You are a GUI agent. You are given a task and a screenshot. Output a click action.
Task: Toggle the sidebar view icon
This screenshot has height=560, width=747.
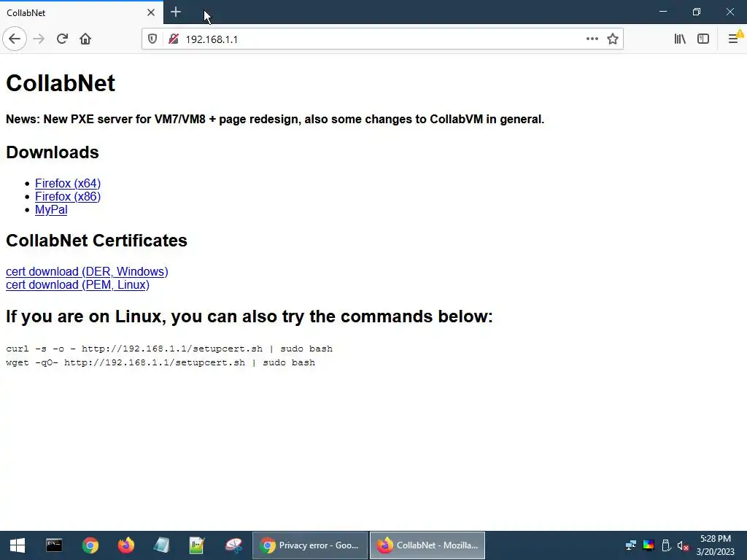point(703,39)
